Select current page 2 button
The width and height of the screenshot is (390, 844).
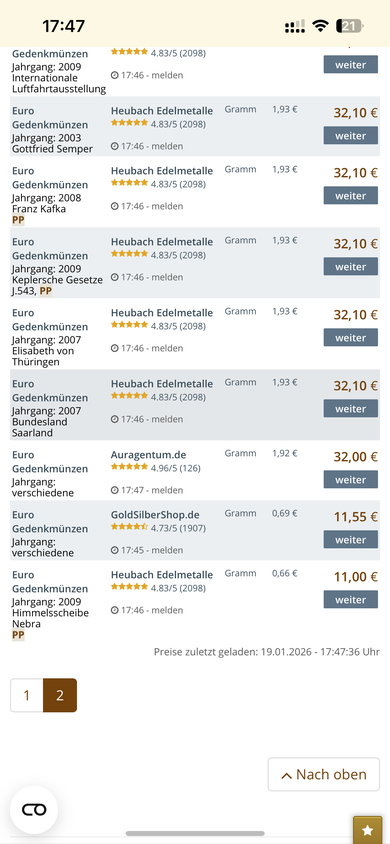click(60, 695)
